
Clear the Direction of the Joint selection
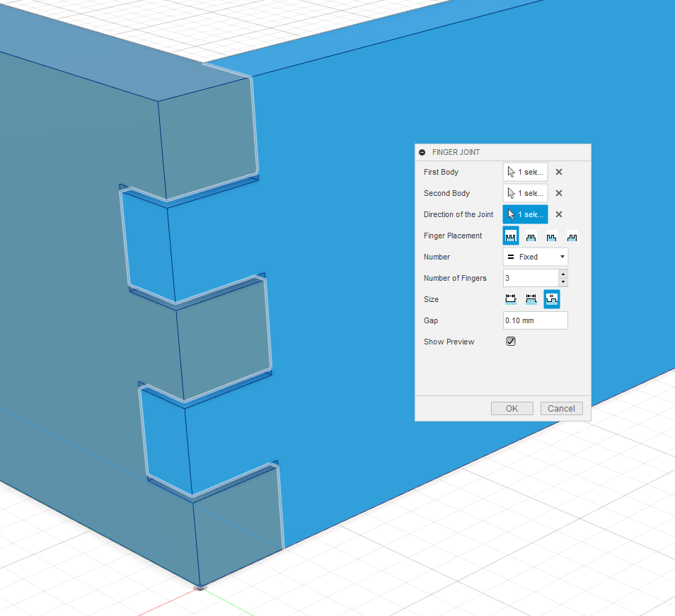click(x=558, y=214)
